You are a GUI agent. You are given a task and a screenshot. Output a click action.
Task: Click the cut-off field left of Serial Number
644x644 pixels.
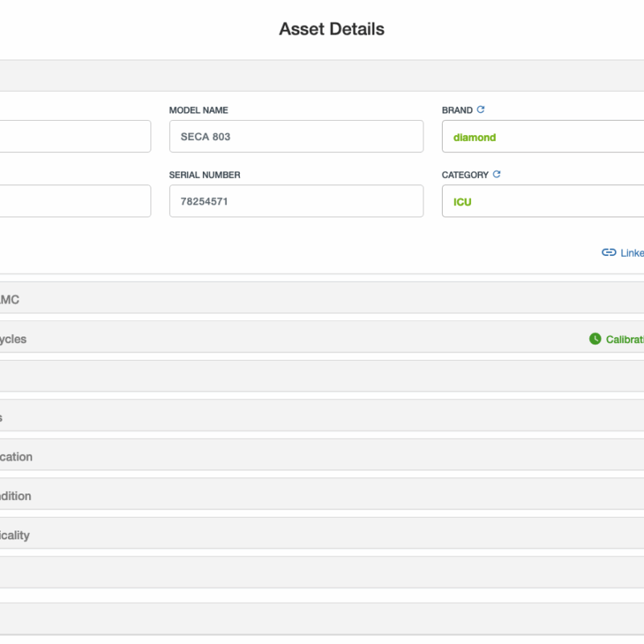pyautogui.click(x=76, y=200)
